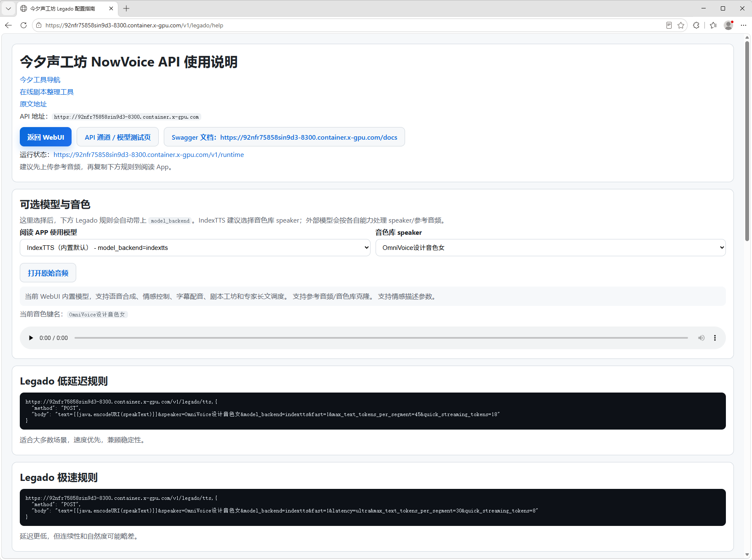Play the audio preview
Screen dimensions: 752x560
click(x=31, y=338)
